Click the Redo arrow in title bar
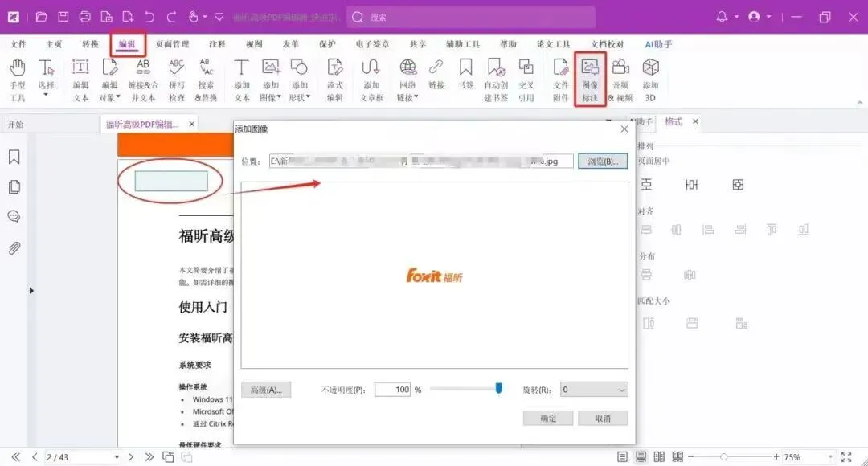Image resolution: width=868 pixels, height=466 pixels. (171, 17)
